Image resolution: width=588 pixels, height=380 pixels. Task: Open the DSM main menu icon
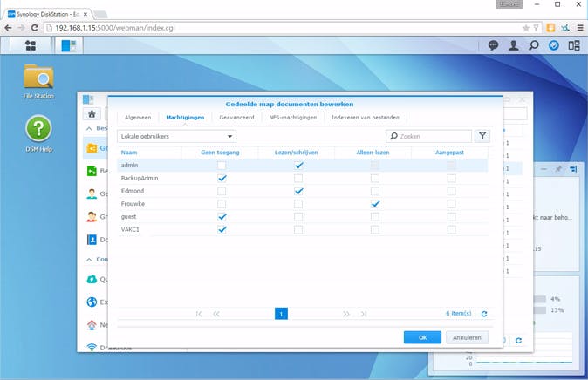point(31,45)
